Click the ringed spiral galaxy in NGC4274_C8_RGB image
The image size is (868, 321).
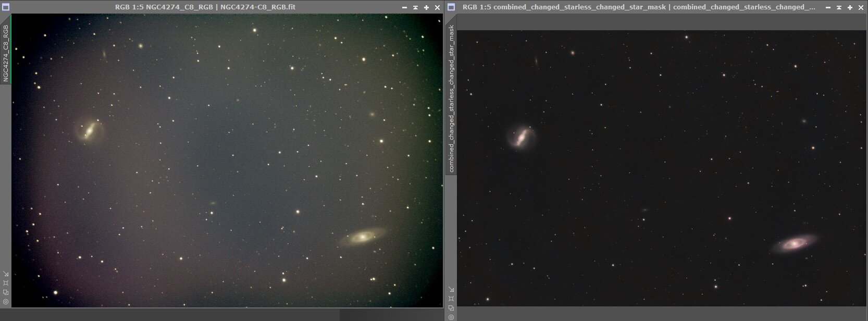click(x=362, y=237)
